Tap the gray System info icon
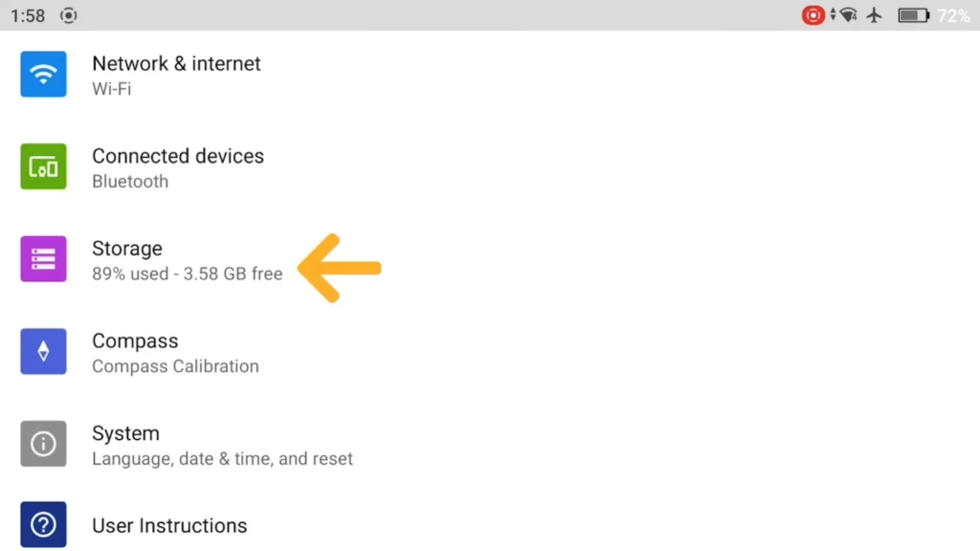 [43, 444]
